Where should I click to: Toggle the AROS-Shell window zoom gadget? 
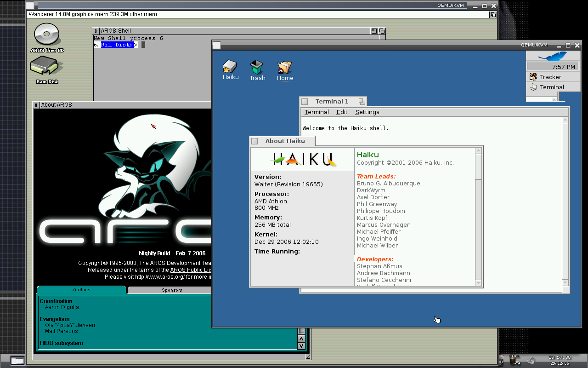pyautogui.click(x=374, y=31)
